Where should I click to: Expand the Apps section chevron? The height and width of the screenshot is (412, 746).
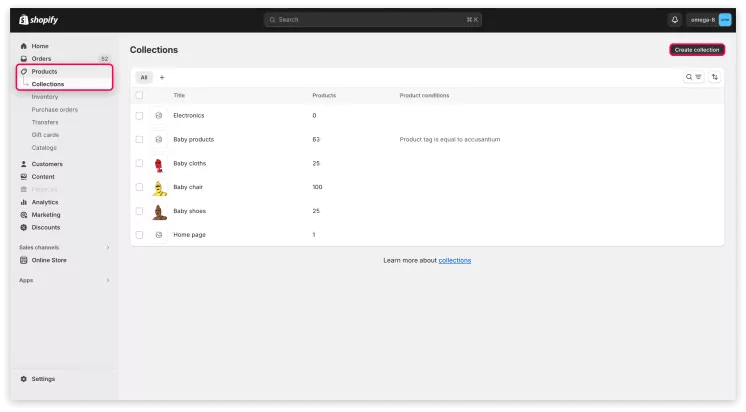coord(108,280)
